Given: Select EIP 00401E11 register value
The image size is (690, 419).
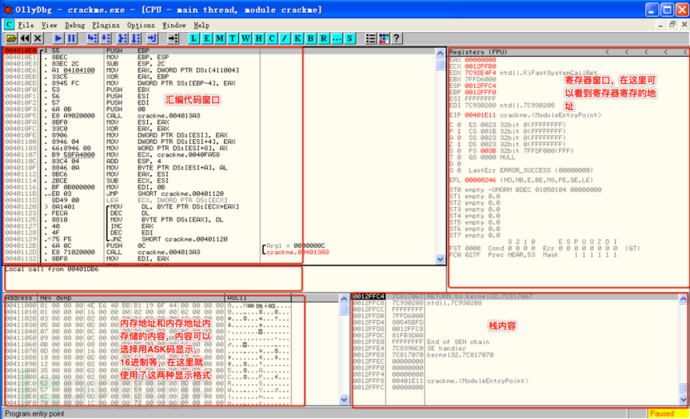Looking at the screenshot, I should 480,115.
